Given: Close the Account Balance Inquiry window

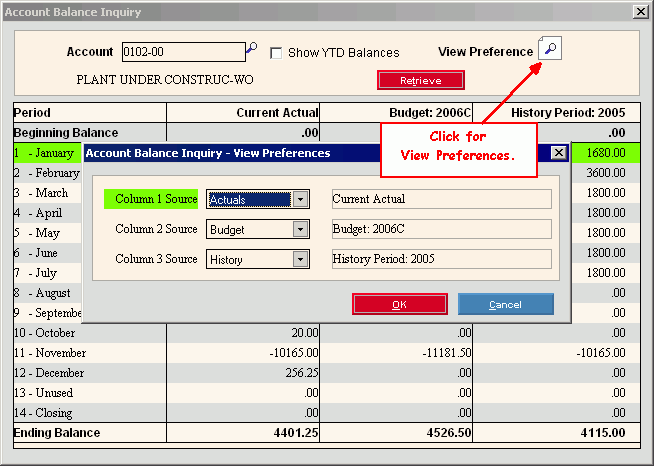Looking at the screenshot, I should [640, 11].
